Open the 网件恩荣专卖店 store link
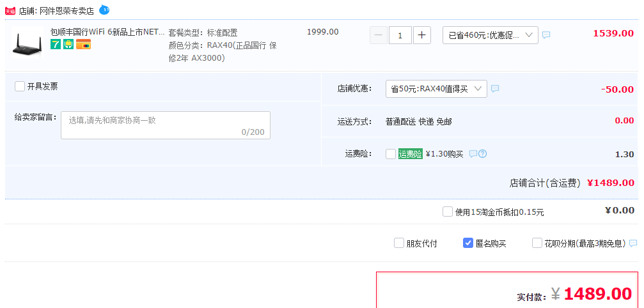Screen dimensions: 644x308 coord(67,11)
